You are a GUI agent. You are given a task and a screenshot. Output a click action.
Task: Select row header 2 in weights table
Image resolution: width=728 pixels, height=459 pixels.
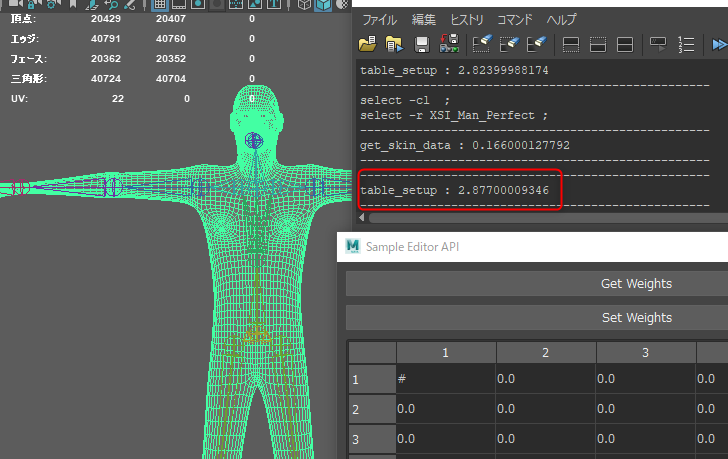(372, 409)
